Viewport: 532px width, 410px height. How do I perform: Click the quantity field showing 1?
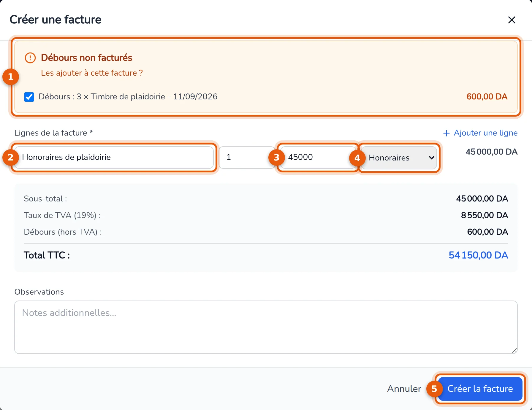(x=246, y=157)
